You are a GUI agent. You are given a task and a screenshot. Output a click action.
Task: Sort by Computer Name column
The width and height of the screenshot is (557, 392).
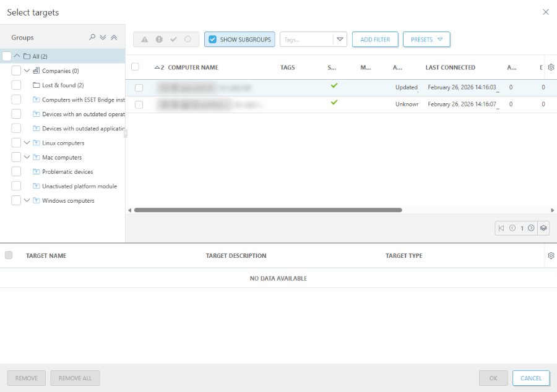tap(193, 67)
